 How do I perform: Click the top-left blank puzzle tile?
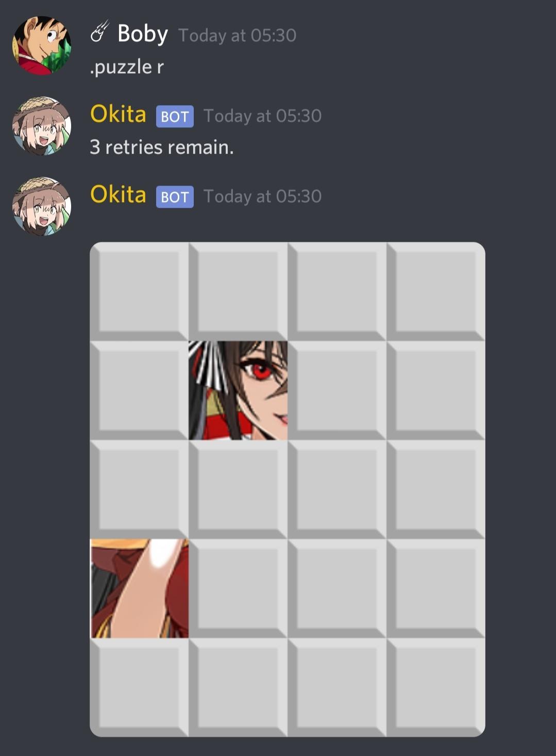pyautogui.click(x=139, y=291)
